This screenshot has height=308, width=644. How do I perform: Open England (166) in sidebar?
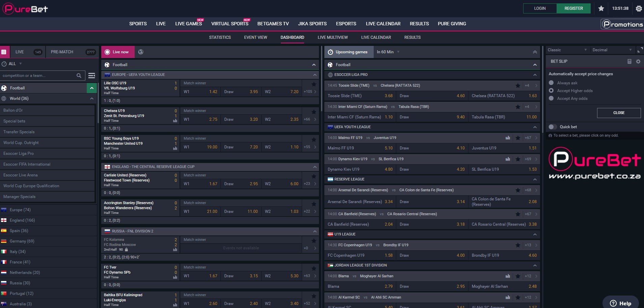(48, 220)
